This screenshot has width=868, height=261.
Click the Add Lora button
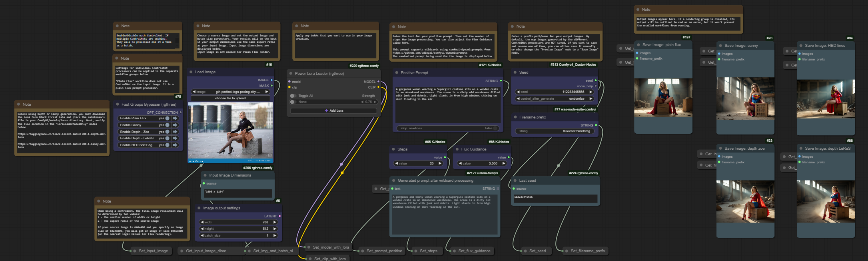click(x=334, y=110)
